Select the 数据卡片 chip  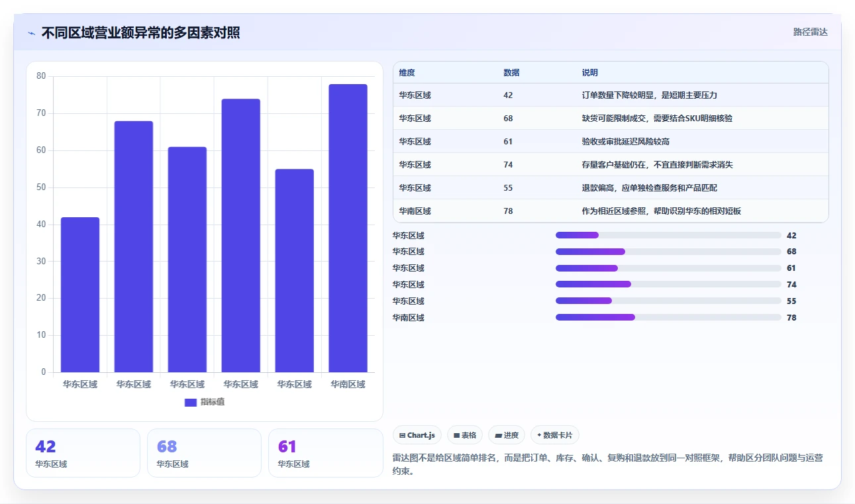pos(555,435)
